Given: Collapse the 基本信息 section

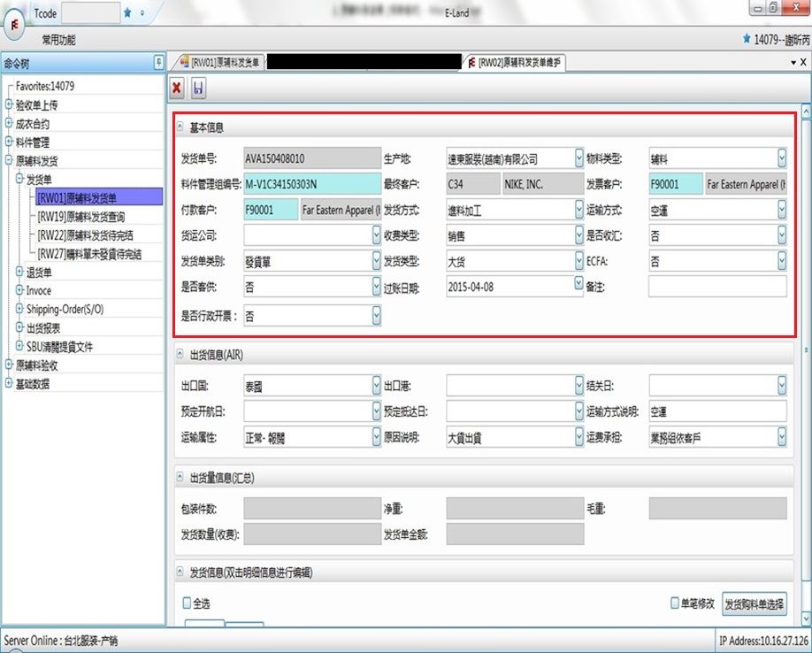Looking at the screenshot, I should [x=180, y=127].
